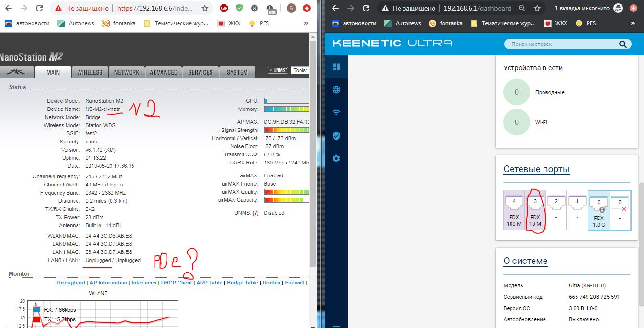Image resolution: width=644 pixels, height=328 pixels.
Task: Open the SYSTEM tab
Action: [x=237, y=72]
